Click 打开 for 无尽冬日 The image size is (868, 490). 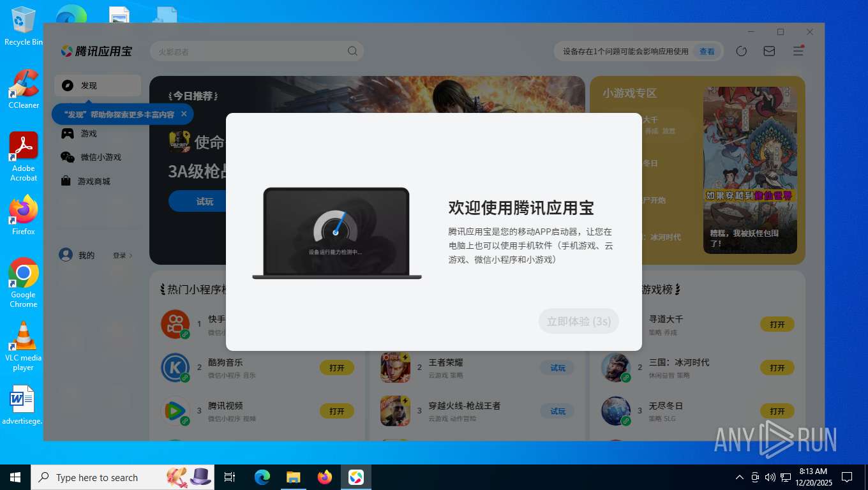(777, 412)
